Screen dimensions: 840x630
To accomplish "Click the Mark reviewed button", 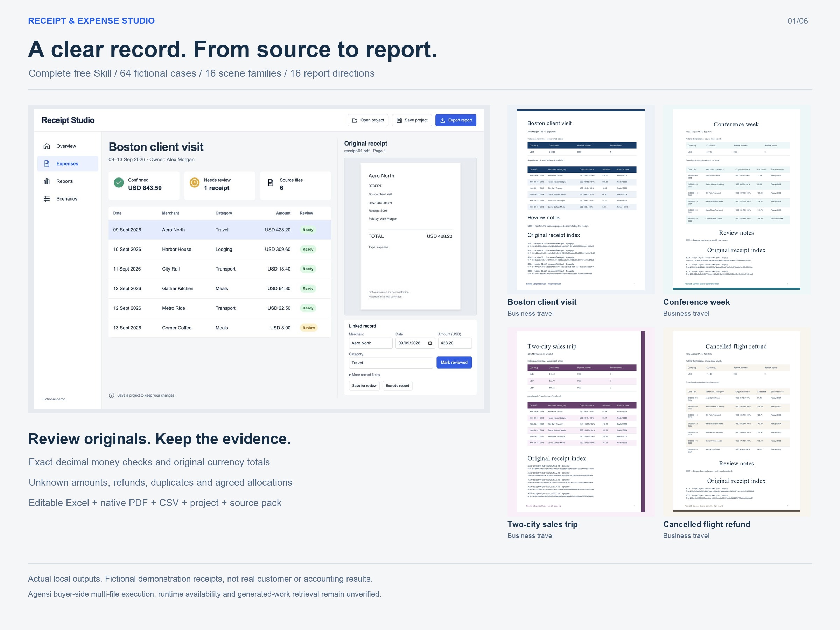I will pos(454,362).
